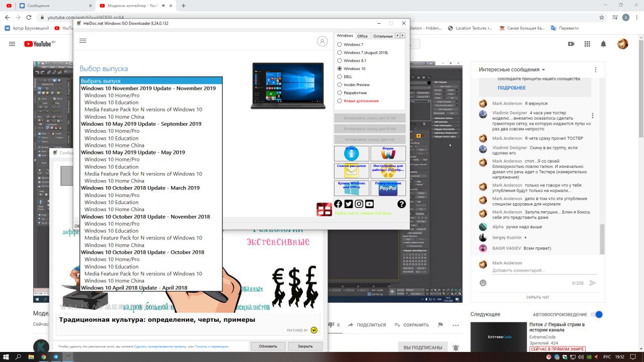
Task: Open the HeiDoc Instagram icon
Action: pyautogui.click(x=359, y=204)
